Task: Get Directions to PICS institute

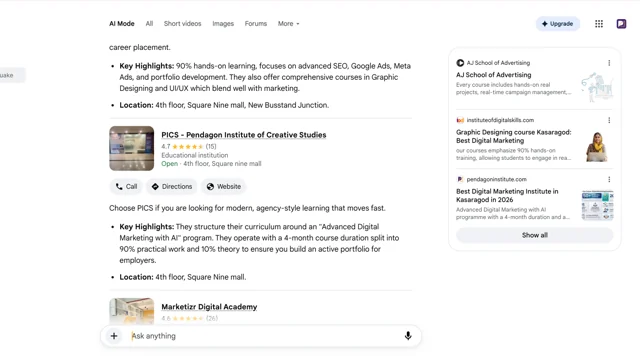Action: (x=171, y=187)
